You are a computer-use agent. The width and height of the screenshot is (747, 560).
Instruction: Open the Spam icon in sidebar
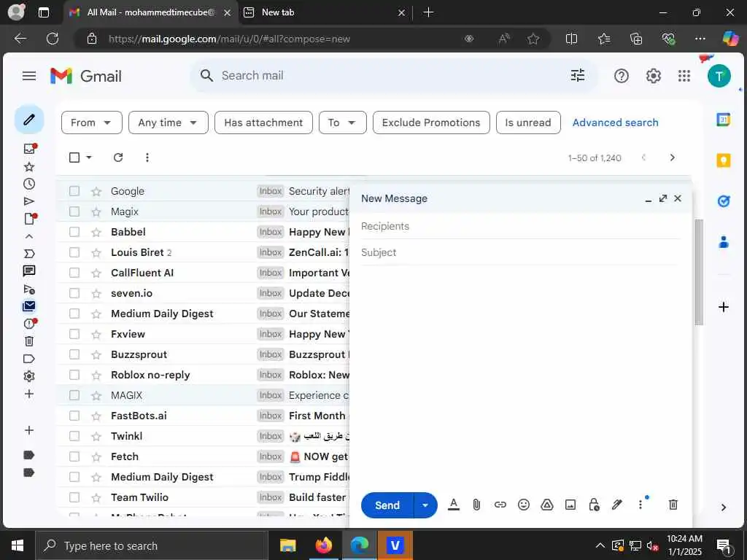[29, 324]
